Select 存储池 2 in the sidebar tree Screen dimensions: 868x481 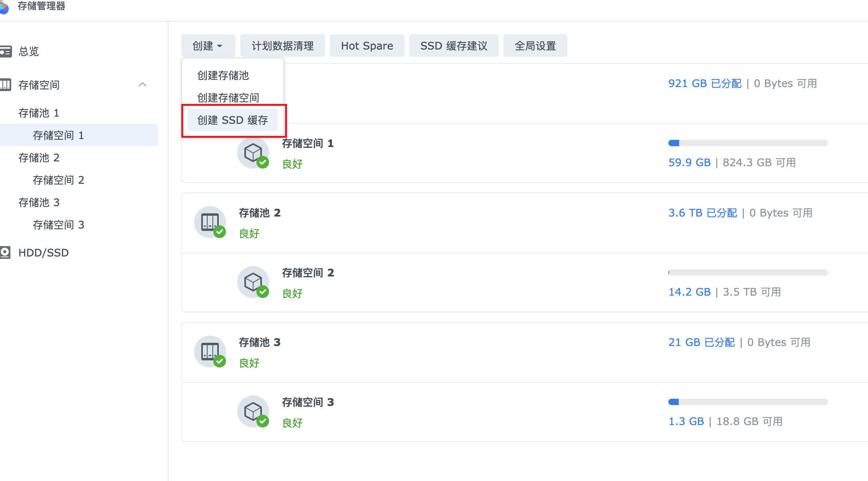[39, 158]
